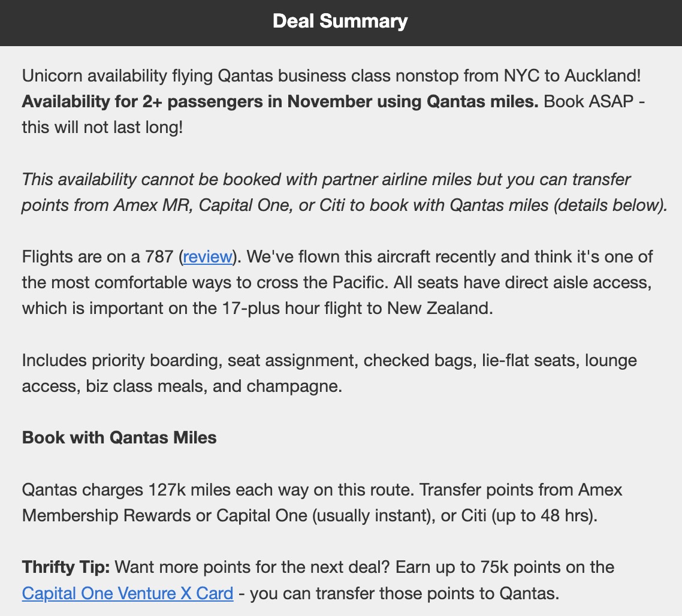This screenshot has height=616, width=682.
Task: Click the "biz class meals, and champagne" text
Action: click(210, 386)
